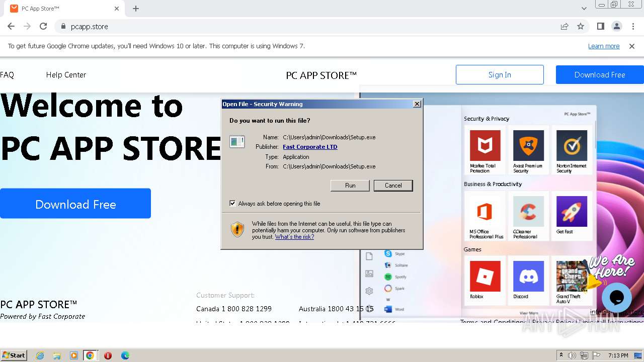Open the Opera icon in taskbar
The height and width of the screenshot is (362, 644).
click(x=108, y=355)
